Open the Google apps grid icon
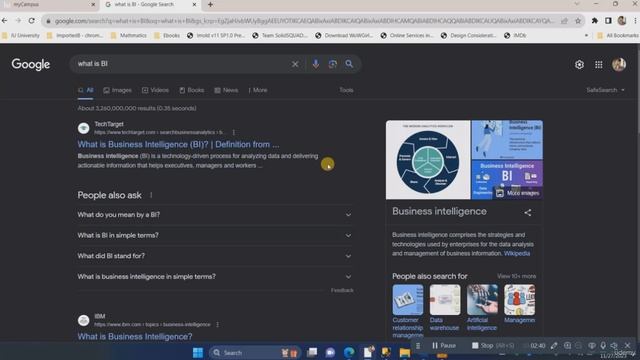The width and height of the screenshot is (640, 360). click(598, 64)
